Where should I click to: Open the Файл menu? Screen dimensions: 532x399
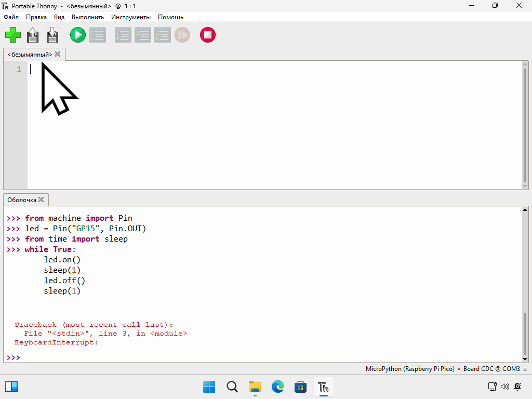click(11, 17)
